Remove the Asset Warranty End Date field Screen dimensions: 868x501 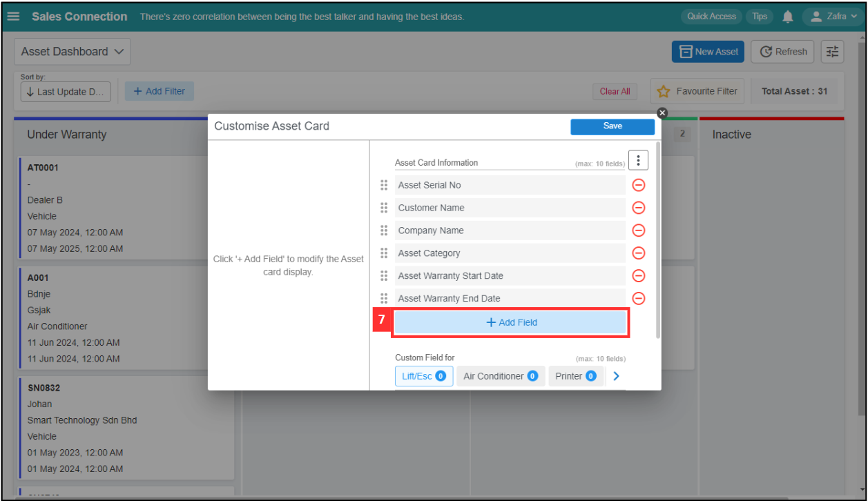pyautogui.click(x=639, y=298)
